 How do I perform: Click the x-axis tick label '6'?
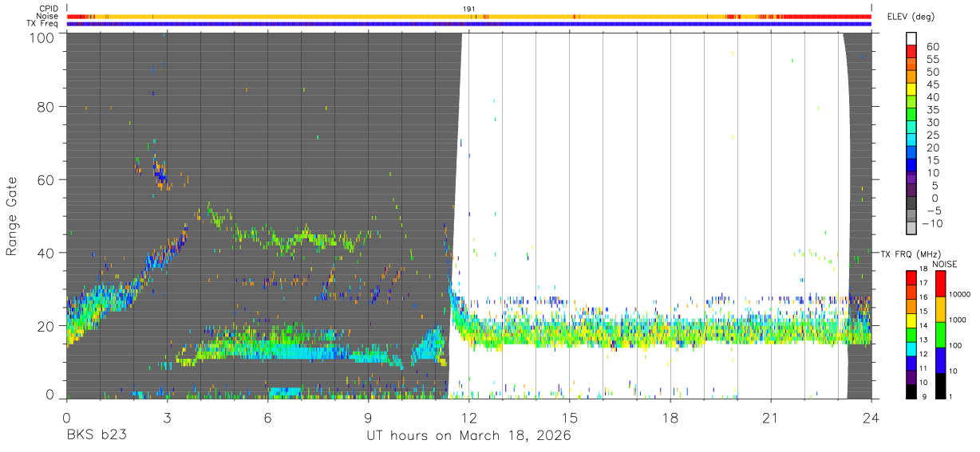tap(267, 417)
